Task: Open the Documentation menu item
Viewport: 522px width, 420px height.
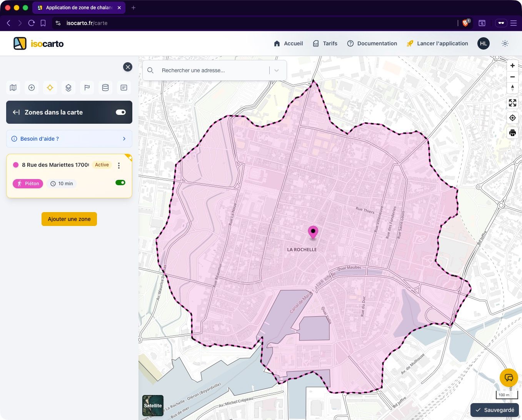Action: coord(372,43)
